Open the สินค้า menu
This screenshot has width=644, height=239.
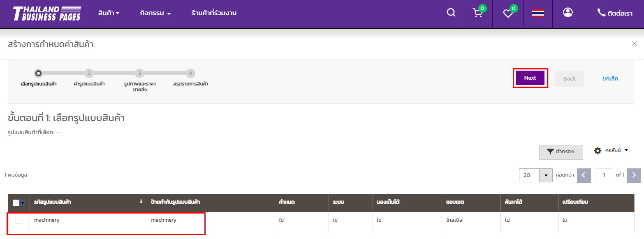click(x=109, y=13)
